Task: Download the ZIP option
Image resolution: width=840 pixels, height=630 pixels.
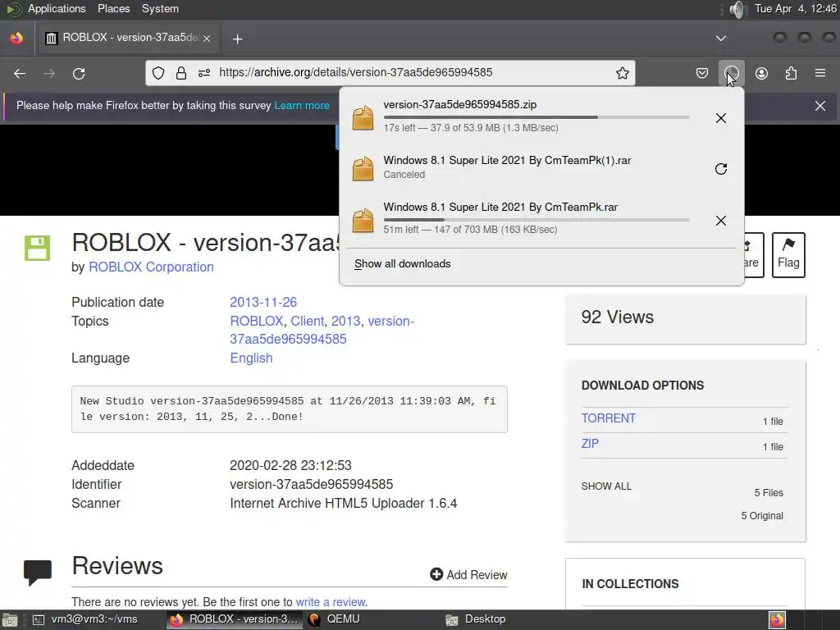Action: [590, 444]
